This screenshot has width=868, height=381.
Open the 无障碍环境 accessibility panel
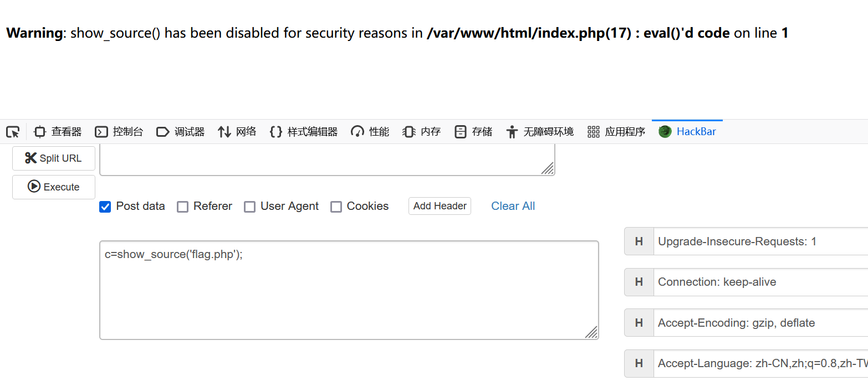click(x=539, y=132)
